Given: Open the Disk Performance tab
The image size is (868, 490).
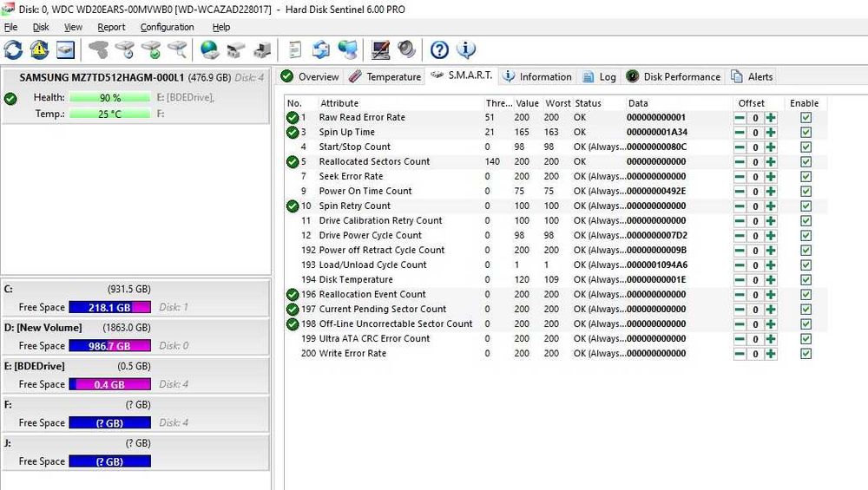Looking at the screenshot, I should (x=674, y=76).
